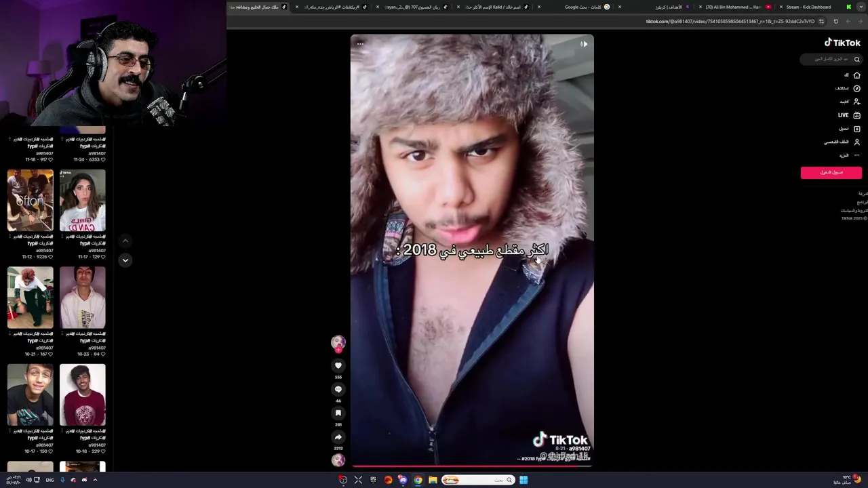Reload the page with the refresh icon

point(835,21)
